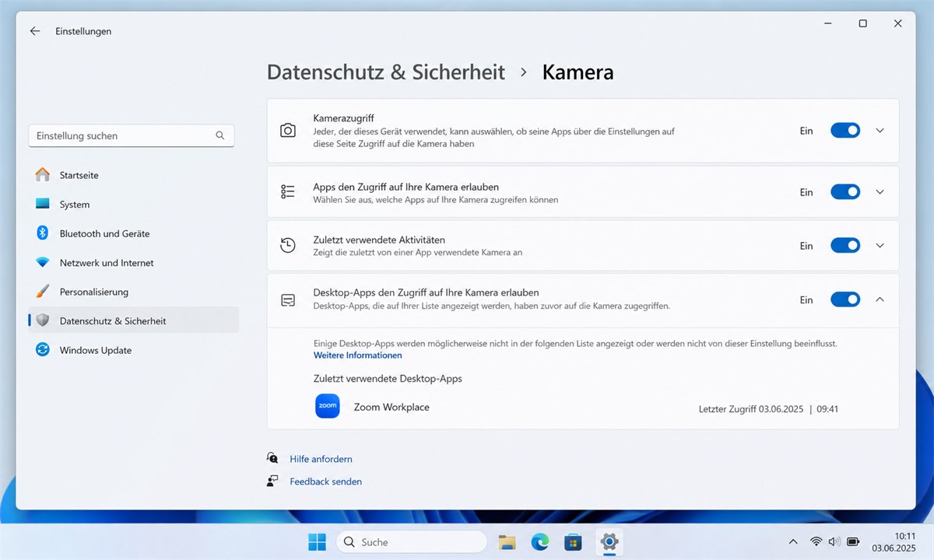This screenshot has height=560, width=934.
Task: Turn off the Kamerazugriff toggle
Action: [845, 131]
